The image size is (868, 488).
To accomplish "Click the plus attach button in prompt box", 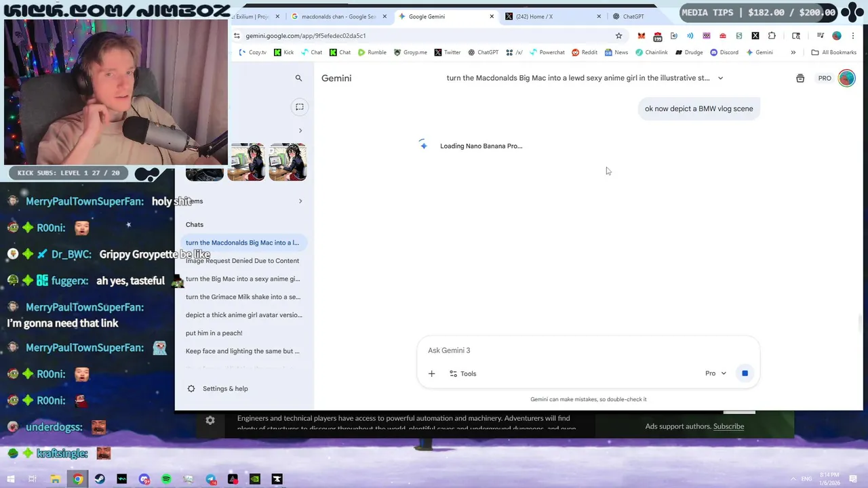I will coord(431,373).
